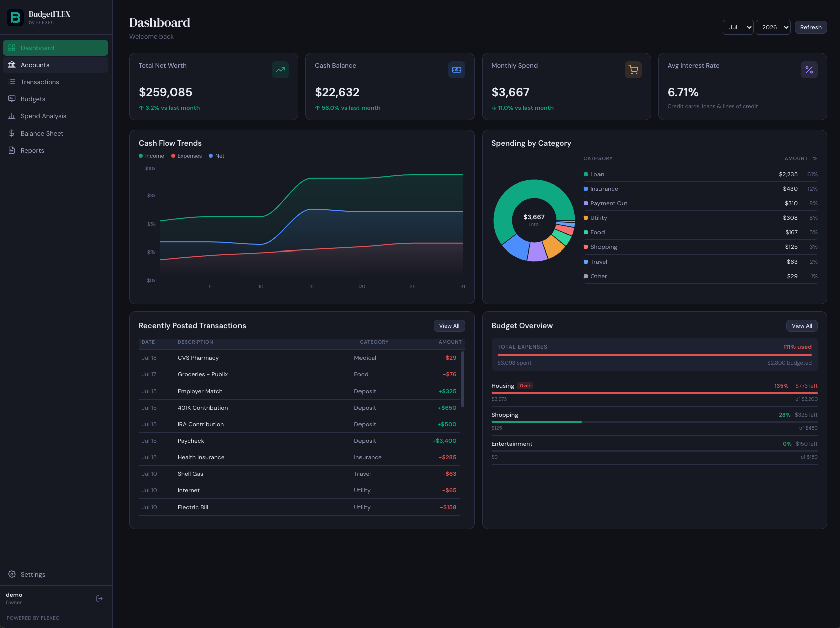Click the Accounts bank icon in sidebar
The image size is (840, 628).
(12, 65)
